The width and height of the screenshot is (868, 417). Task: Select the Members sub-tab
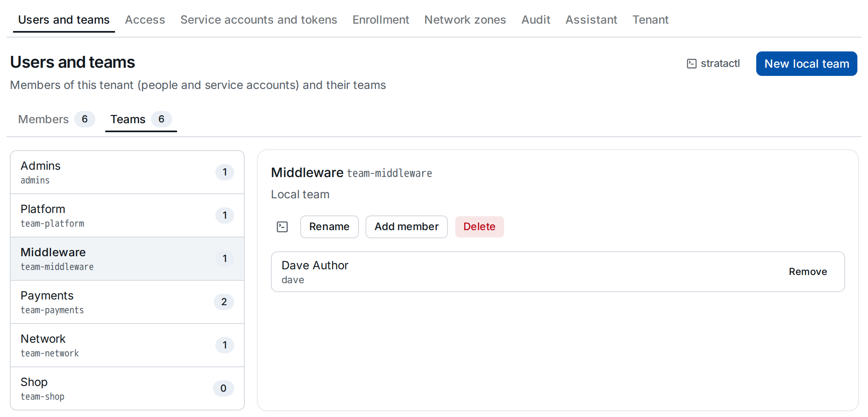click(56, 119)
